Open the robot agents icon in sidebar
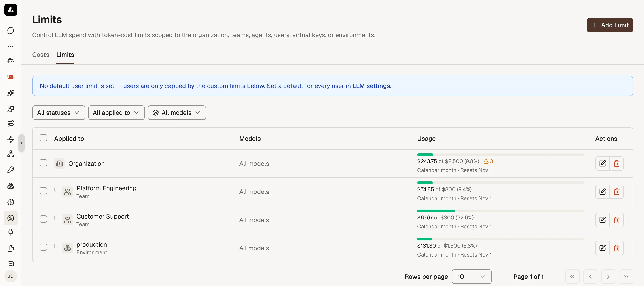The image size is (644, 286). [11, 61]
